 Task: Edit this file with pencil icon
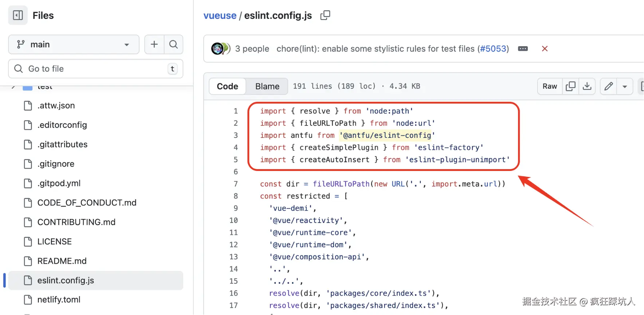[x=608, y=86]
